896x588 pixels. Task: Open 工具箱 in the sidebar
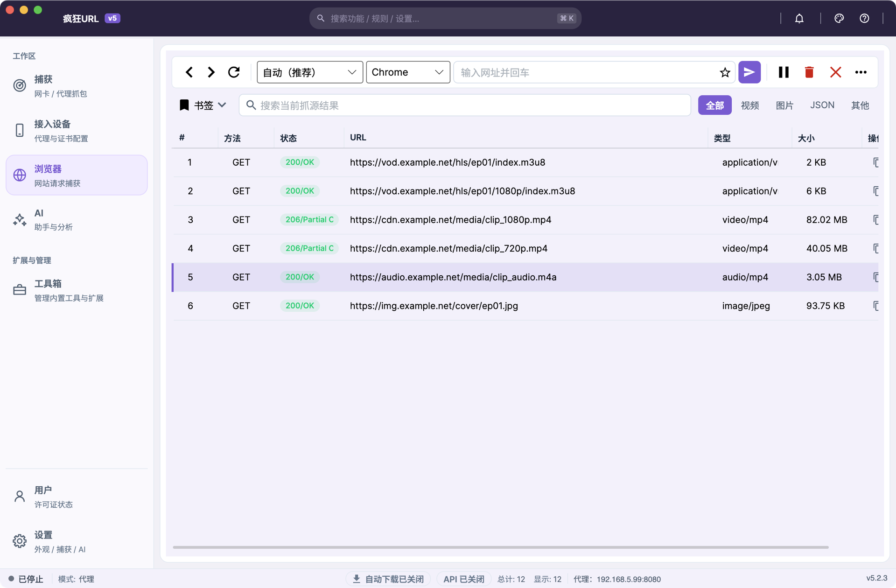[77, 290]
